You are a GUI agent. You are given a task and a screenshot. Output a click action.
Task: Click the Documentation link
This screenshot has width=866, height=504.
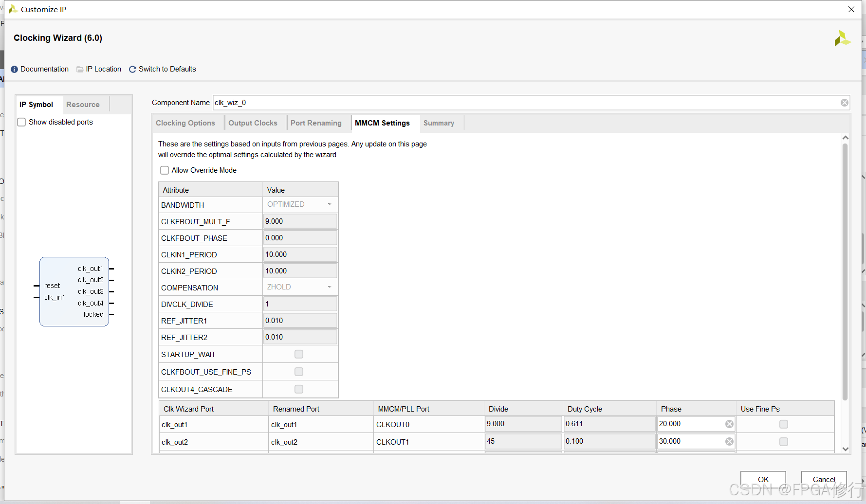click(x=44, y=69)
